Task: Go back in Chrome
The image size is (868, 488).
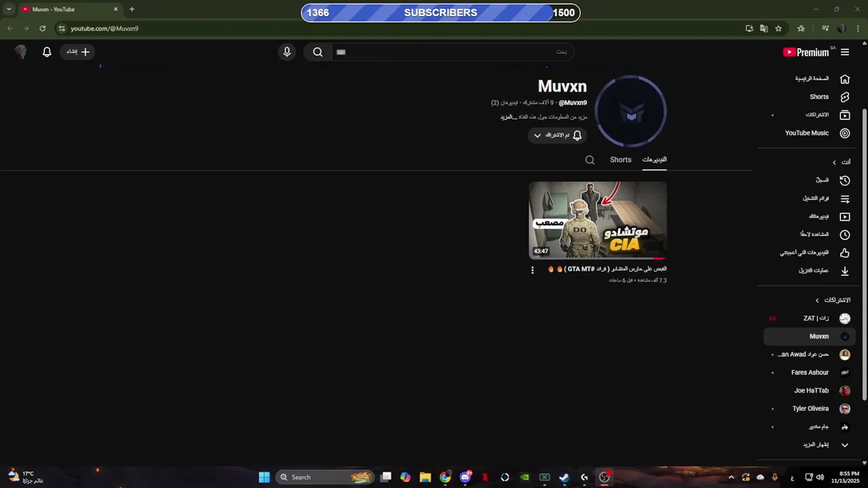Action: [x=10, y=28]
